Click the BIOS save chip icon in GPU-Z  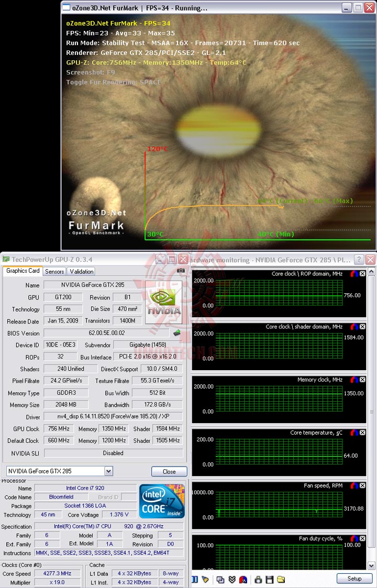coord(177,332)
